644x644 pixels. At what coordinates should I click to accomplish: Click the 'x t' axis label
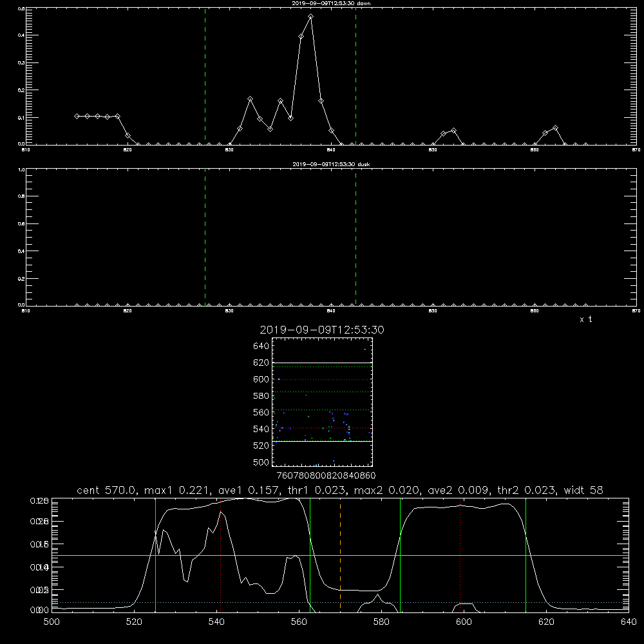[x=585, y=319]
